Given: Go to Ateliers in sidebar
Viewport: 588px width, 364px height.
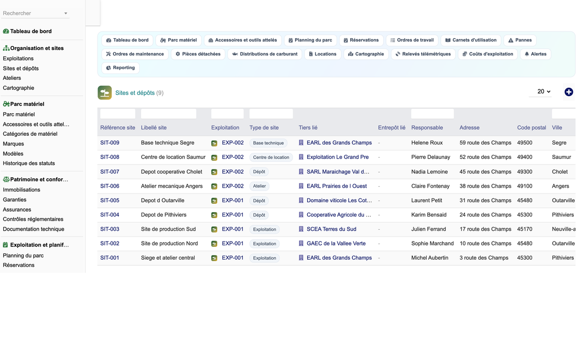Looking at the screenshot, I should click(12, 78).
